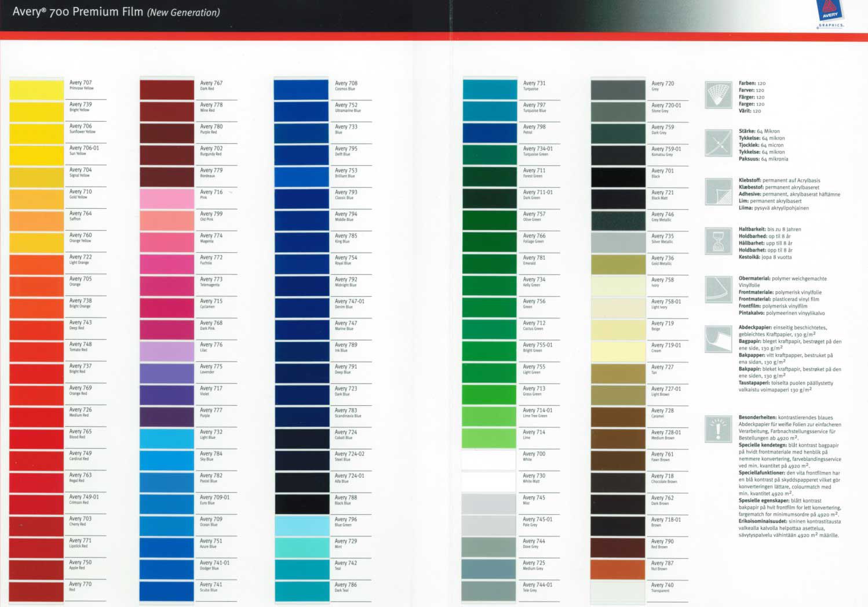Select the Avery 776 Lilac swatch
Viewport: 868px width, 607px height.
point(167,352)
